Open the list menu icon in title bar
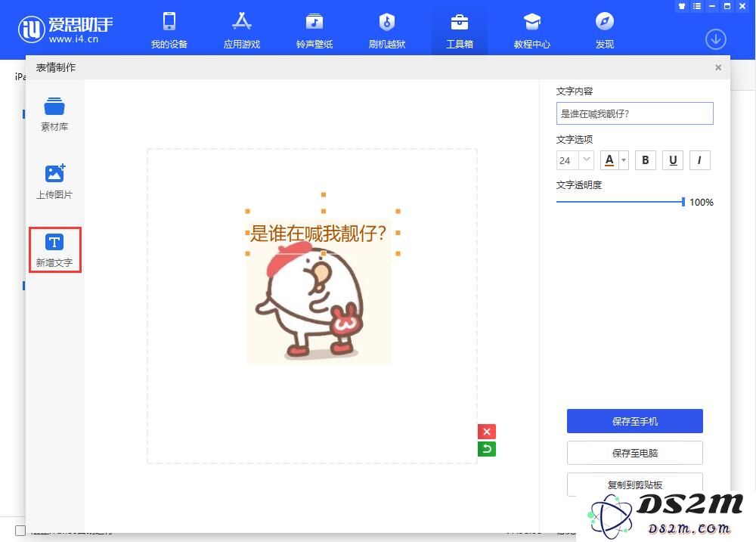 tap(697, 6)
